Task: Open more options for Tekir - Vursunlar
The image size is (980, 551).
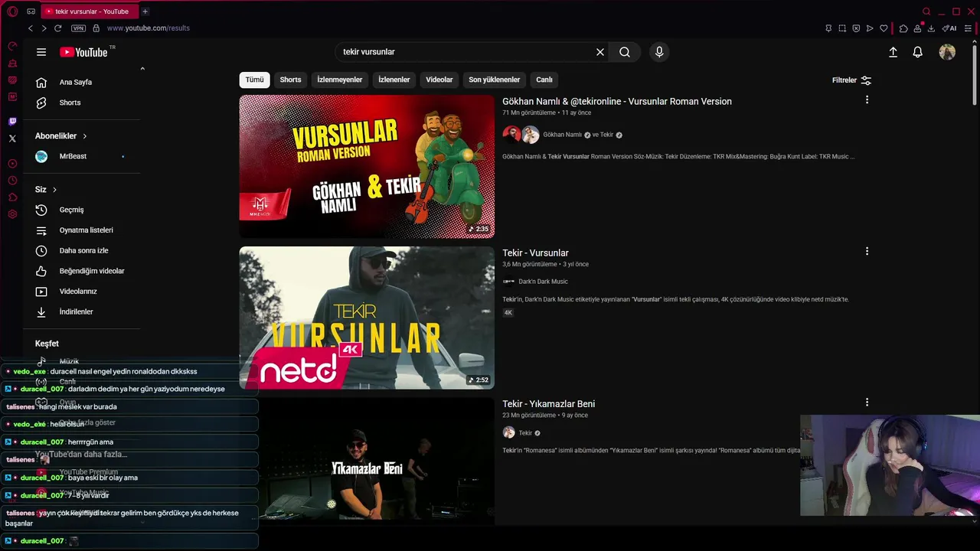Action: pos(867,251)
